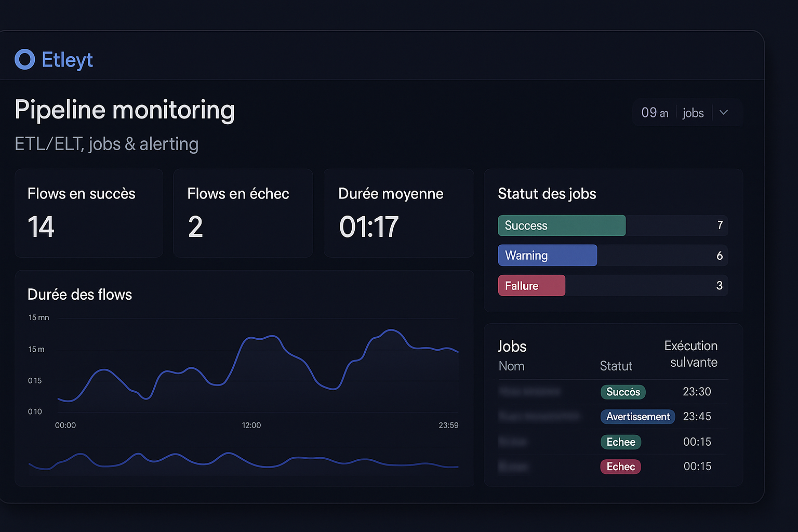Click the green Echec status badge
This screenshot has width=798, height=532.
pos(621,442)
